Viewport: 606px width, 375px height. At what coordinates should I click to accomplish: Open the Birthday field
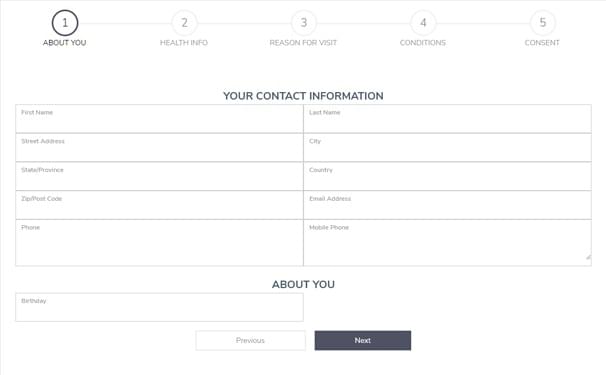click(159, 307)
